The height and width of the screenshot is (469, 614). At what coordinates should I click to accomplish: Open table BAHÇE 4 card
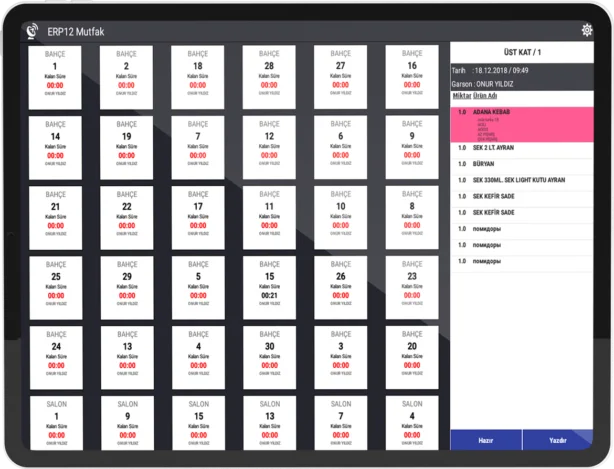pyautogui.click(x=199, y=357)
